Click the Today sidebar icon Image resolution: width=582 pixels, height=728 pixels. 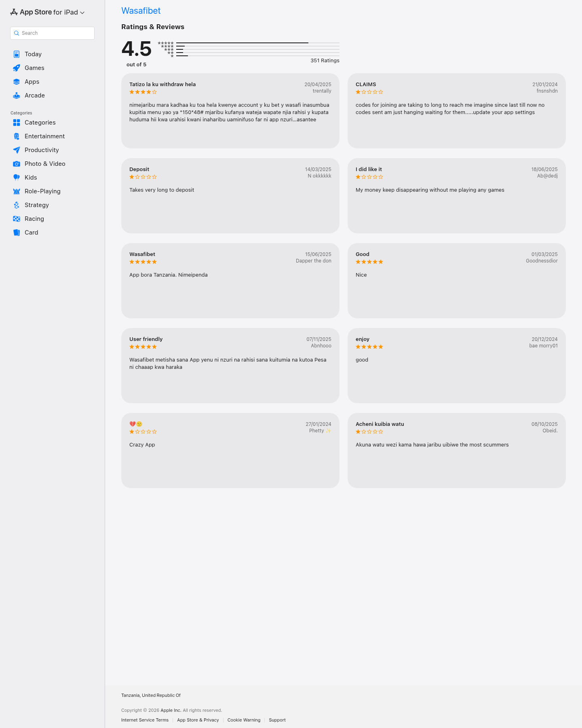[17, 54]
